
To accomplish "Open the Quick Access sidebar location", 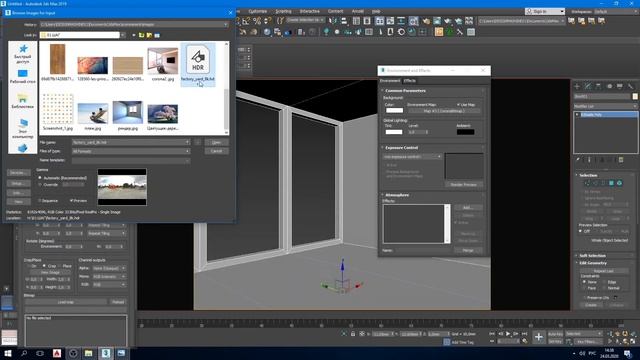I will [22, 53].
